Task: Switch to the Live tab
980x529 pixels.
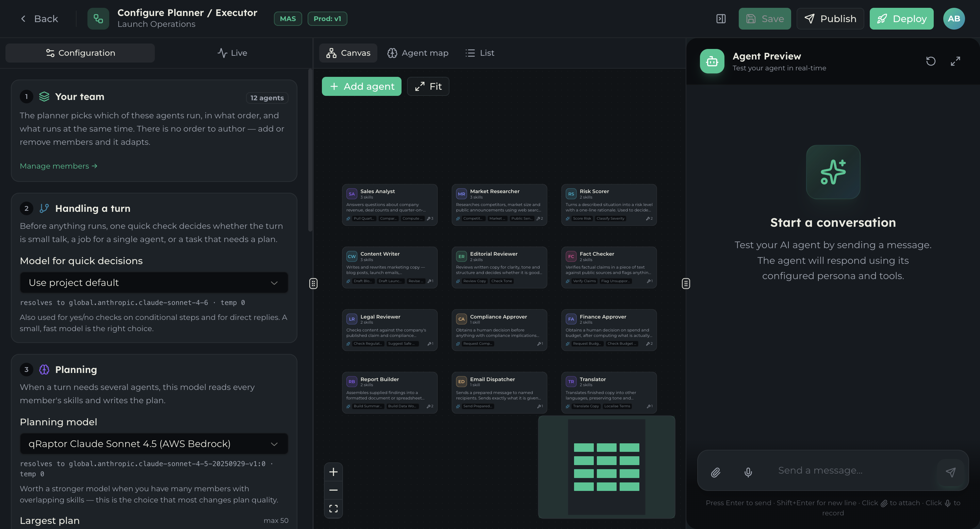Action: point(232,53)
